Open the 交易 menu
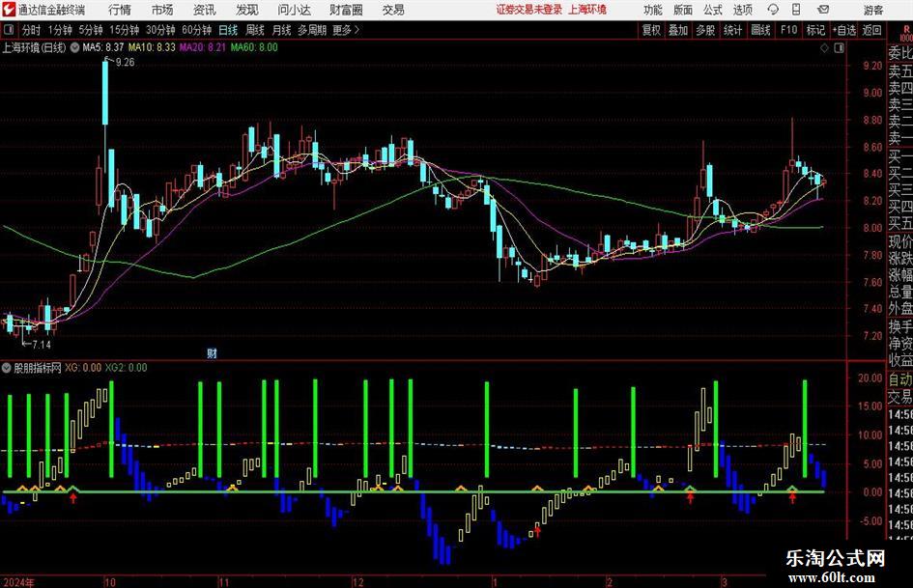 (393, 10)
